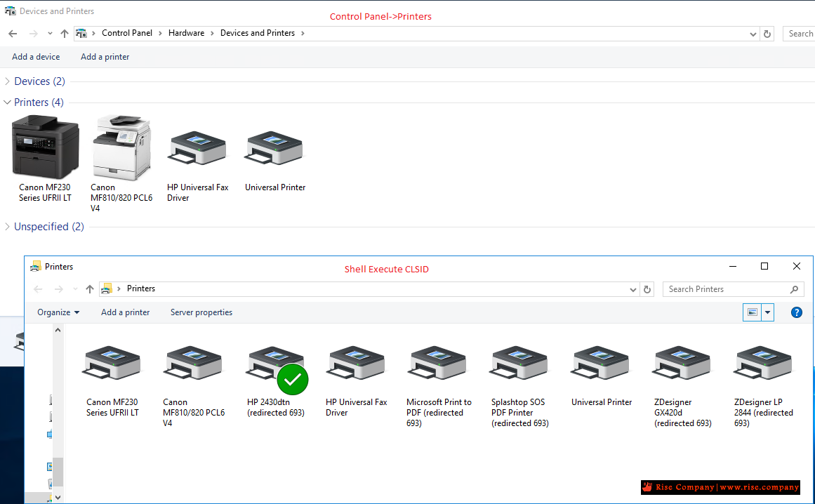This screenshot has height=504, width=815.
Task: Go up one level in Devices and Printers
Action: 65,33
